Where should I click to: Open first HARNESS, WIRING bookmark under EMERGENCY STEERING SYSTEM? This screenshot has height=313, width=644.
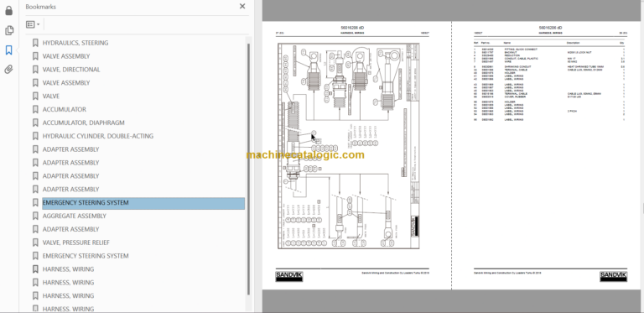tap(68, 269)
